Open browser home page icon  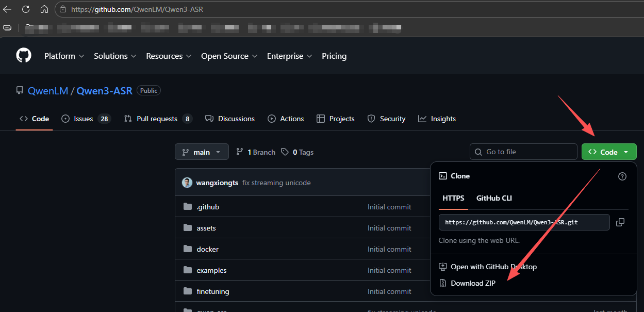point(44,9)
